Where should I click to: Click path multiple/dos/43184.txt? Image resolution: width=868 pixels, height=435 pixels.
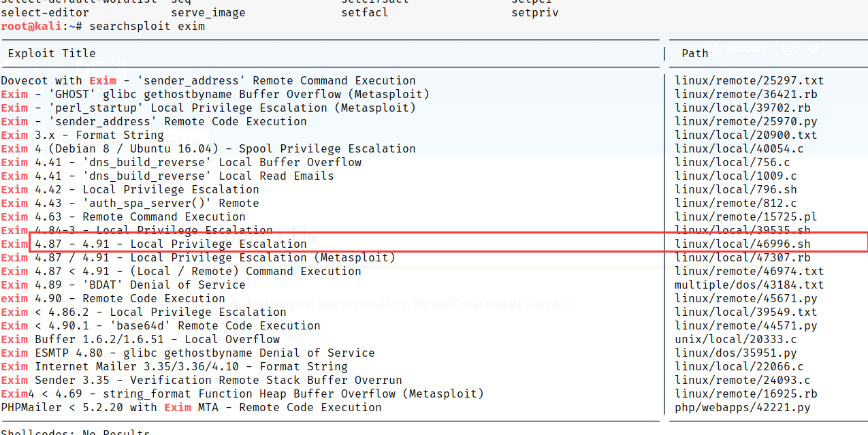750,285
